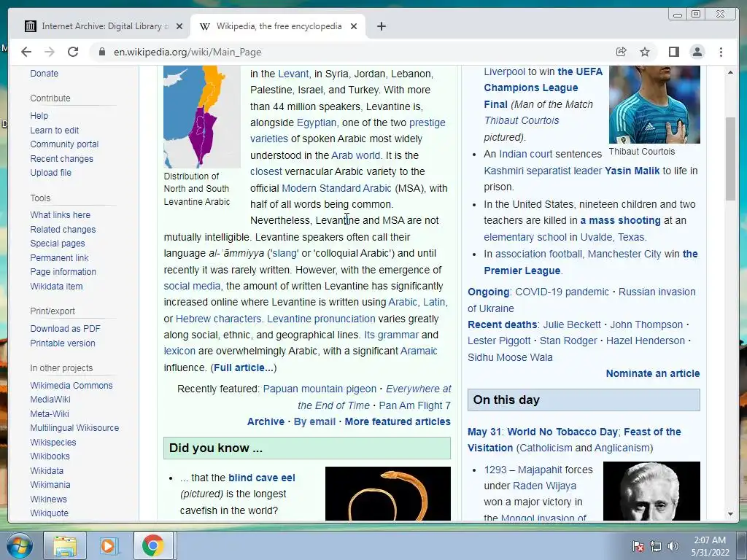
Task: Open Yasin Malik article link
Action: (x=632, y=171)
